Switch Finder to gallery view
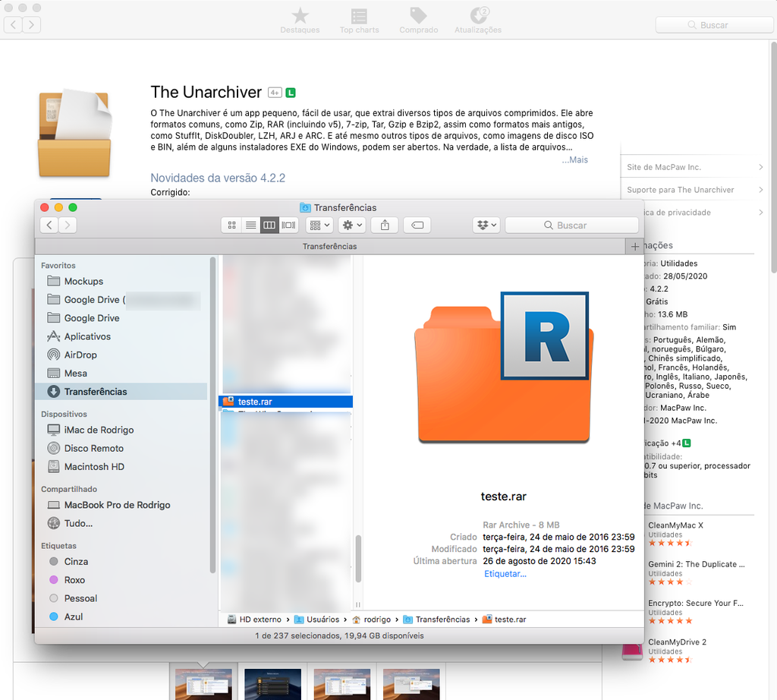 point(288,225)
